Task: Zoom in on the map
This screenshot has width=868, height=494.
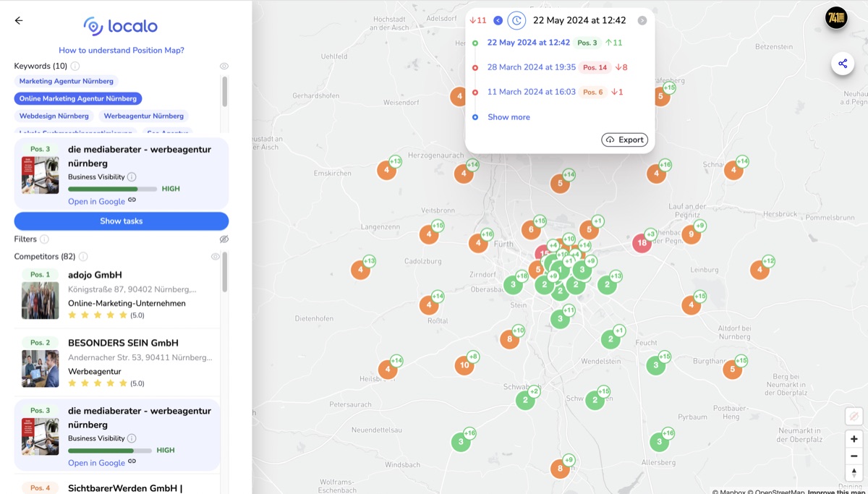Action: 854,439
